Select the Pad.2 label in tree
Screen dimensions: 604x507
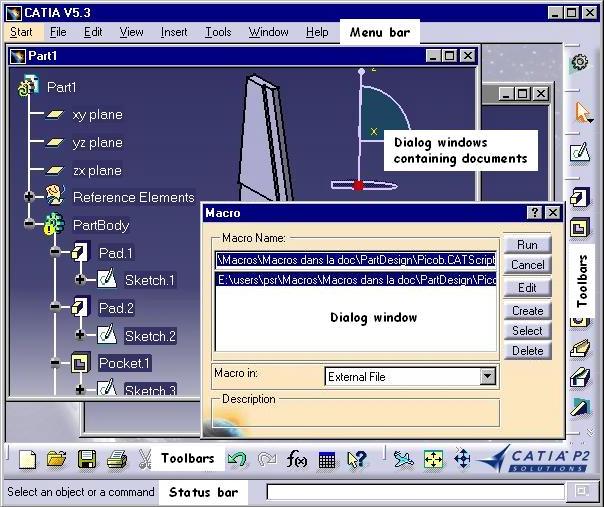pos(116,308)
